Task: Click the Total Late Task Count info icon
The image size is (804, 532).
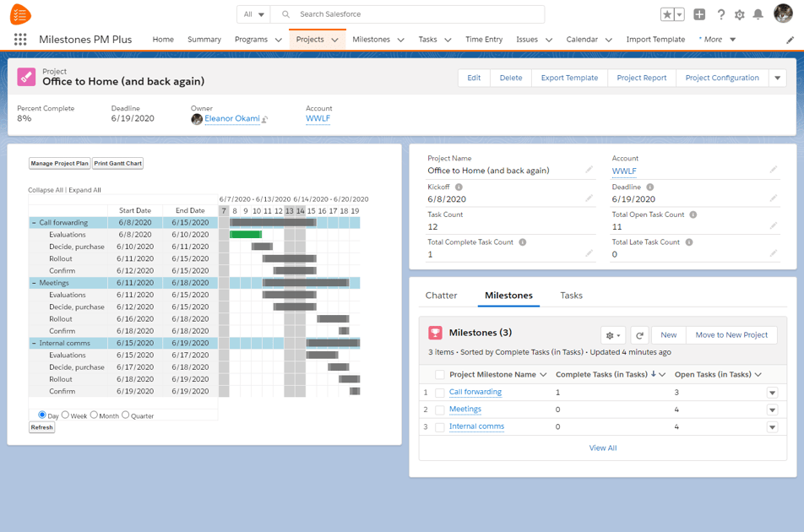Action: (x=689, y=242)
